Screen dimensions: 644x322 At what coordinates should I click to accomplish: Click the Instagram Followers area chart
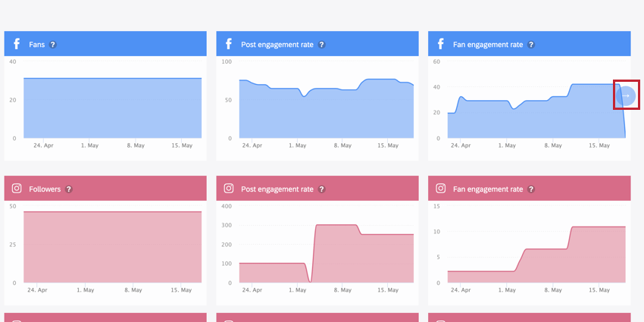tap(113, 247)
